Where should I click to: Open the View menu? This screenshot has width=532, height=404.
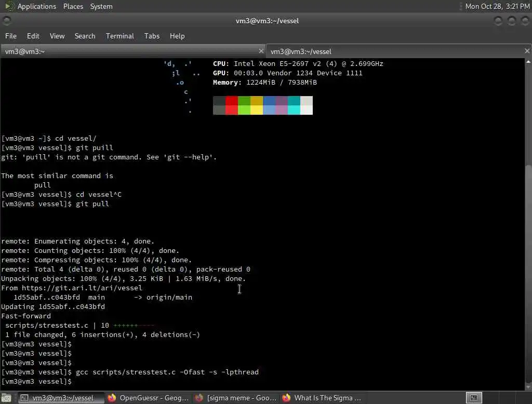57,36
